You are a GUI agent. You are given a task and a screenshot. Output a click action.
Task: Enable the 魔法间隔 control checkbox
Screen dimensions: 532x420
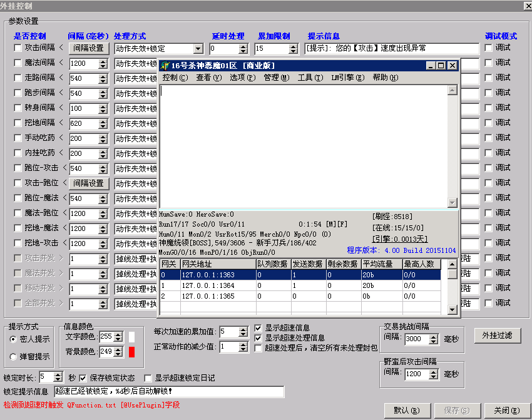18,63
